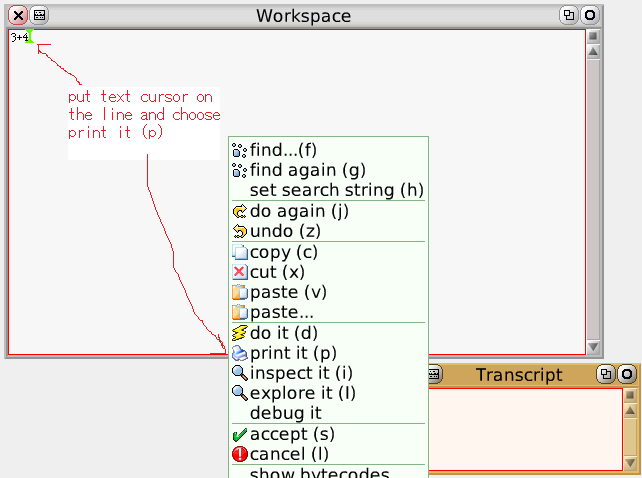Expand the Workspace window to full screen

(568, 15)
